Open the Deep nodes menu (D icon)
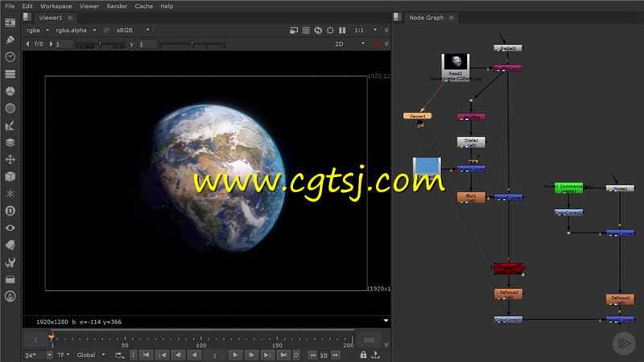Viewport: 644px width, 362px height. (x=10, y=211)
